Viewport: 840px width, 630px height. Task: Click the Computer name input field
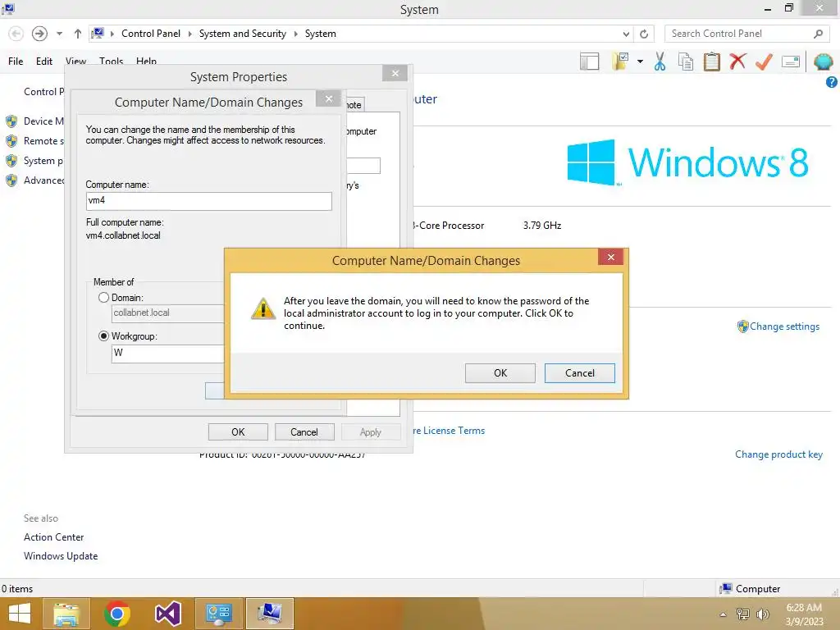point(208,201)
